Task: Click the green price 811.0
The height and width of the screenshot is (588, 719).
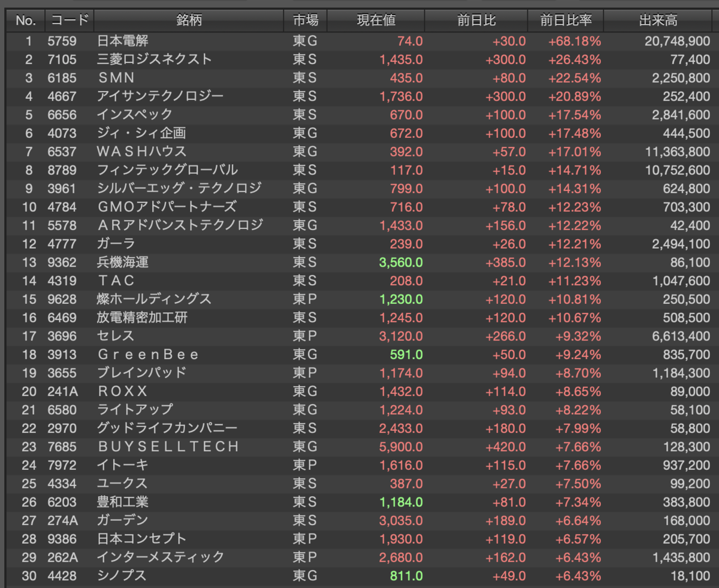Action: coord(406,575)
